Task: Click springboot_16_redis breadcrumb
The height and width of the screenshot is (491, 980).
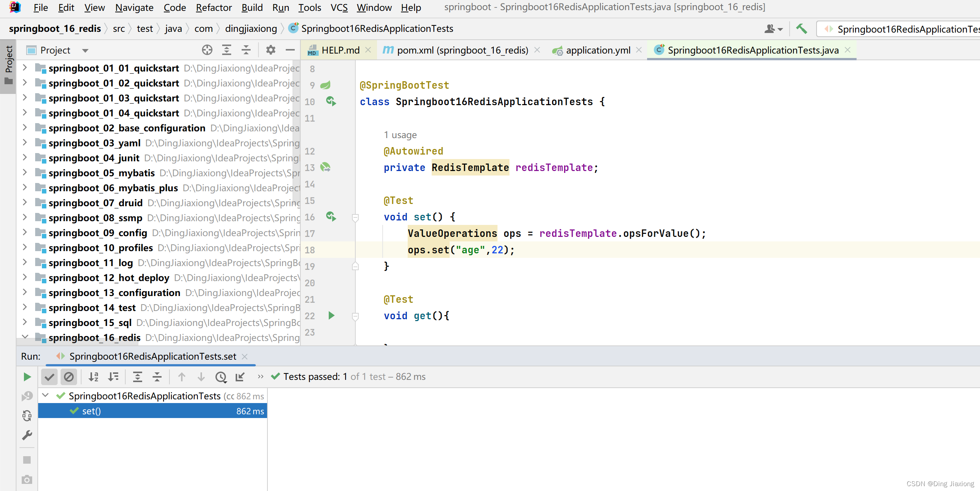Action: pyautogui.click(x=55, y=28)
